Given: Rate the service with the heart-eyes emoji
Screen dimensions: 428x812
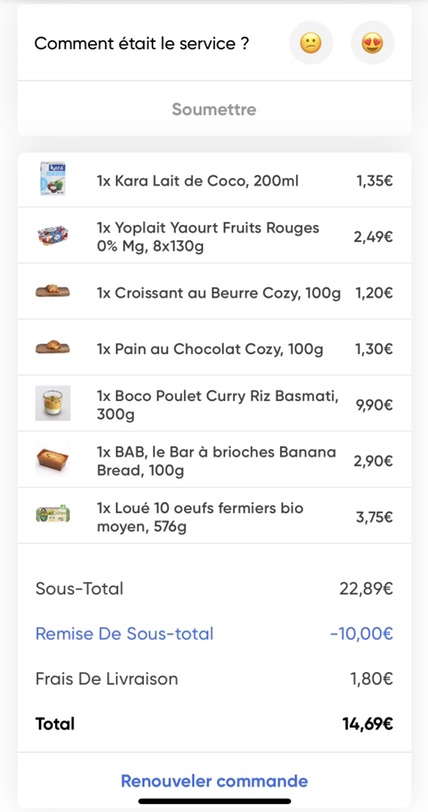Looking at the screenshot, I should [373, 43].
